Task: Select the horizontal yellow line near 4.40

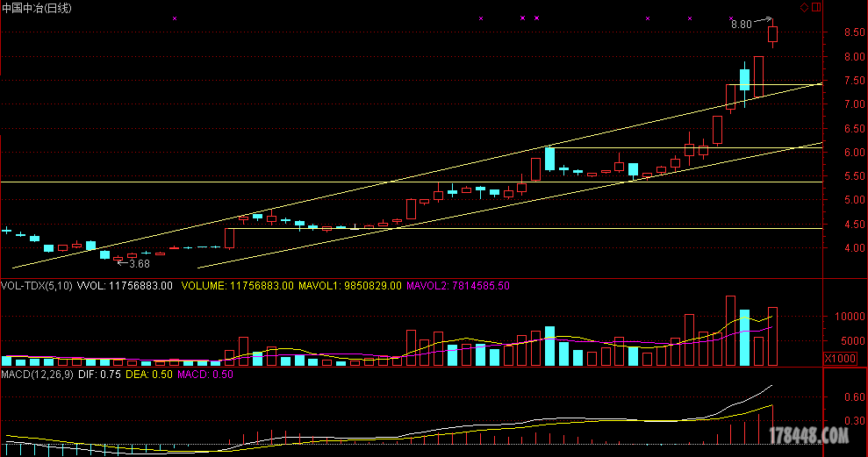Action: pyautogui.click(x=525, y=228)
